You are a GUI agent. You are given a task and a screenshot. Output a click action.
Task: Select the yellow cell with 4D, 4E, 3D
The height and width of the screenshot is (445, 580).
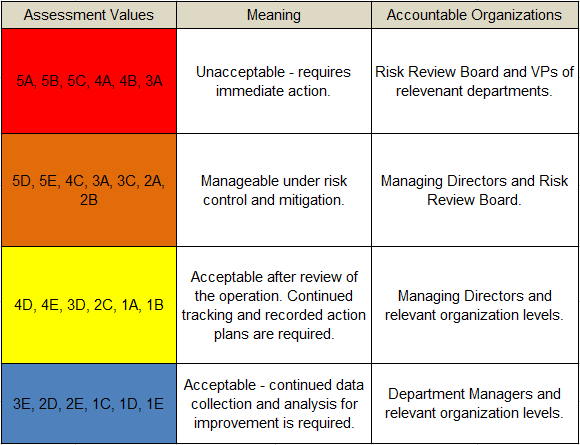coord(89,305)
